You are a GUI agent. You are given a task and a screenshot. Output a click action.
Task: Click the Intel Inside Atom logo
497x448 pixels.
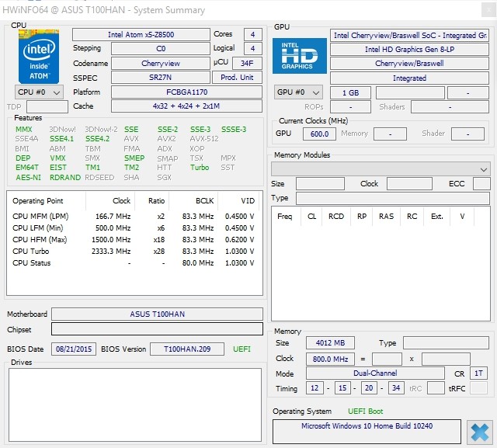click(x=39, y=57)
